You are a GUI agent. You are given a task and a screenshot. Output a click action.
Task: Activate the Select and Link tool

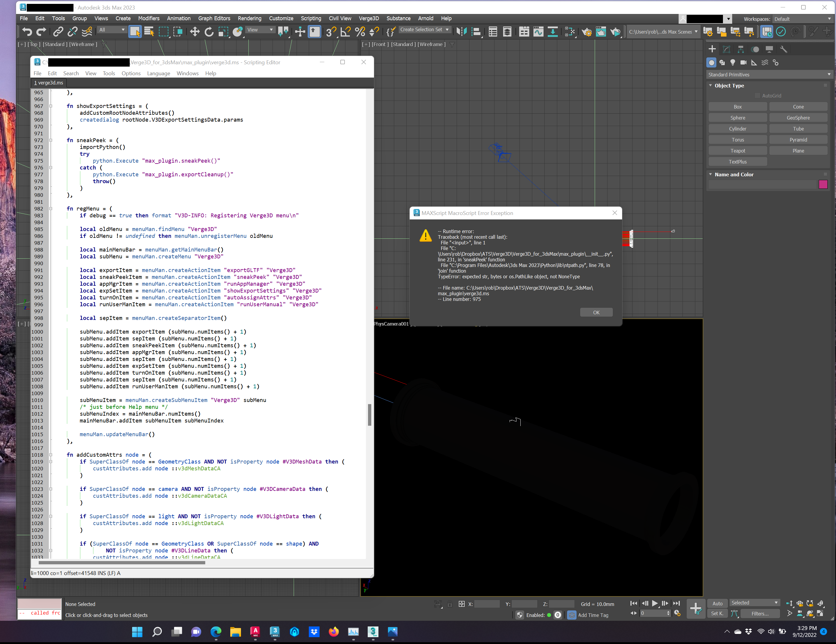click(x=58, y=32)
